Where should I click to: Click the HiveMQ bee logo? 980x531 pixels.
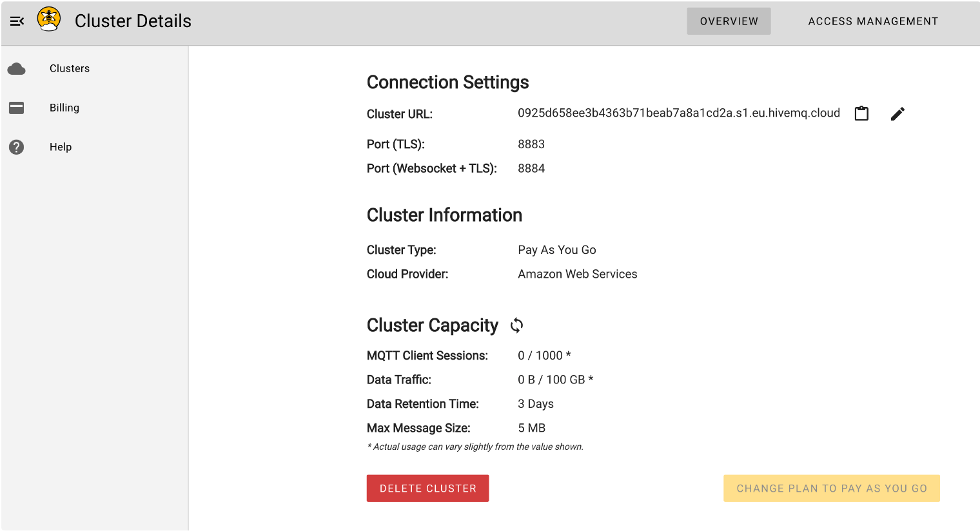[x=49, y=19]
